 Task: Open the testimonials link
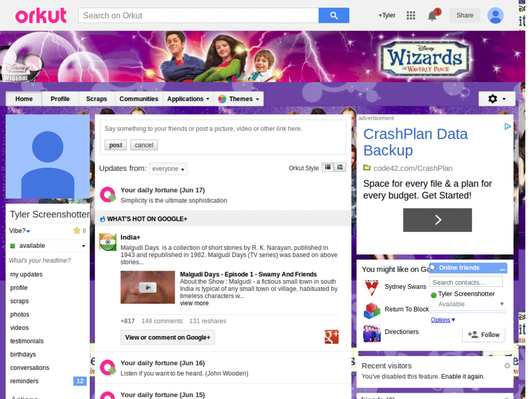point(27,341)
